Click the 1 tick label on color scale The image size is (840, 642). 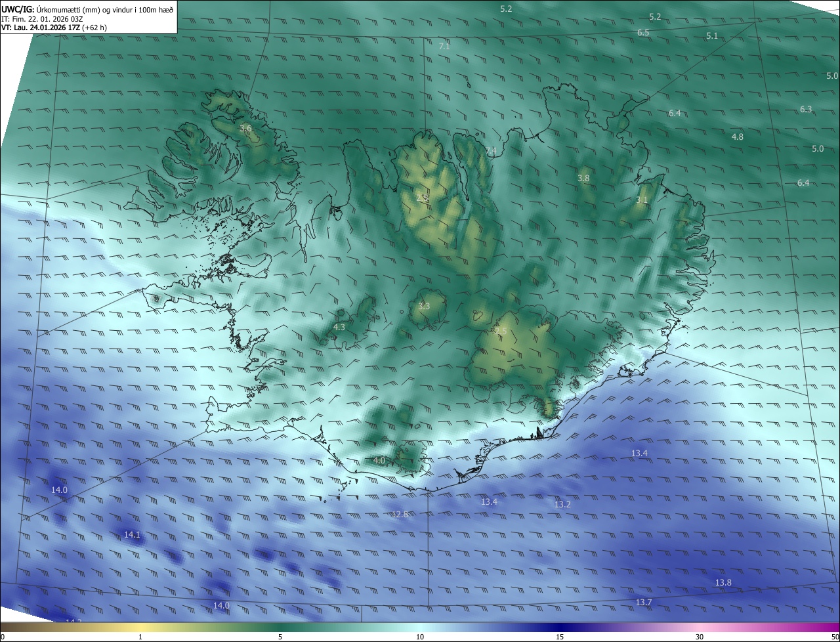pyautogui.click(x=140, y=637)
